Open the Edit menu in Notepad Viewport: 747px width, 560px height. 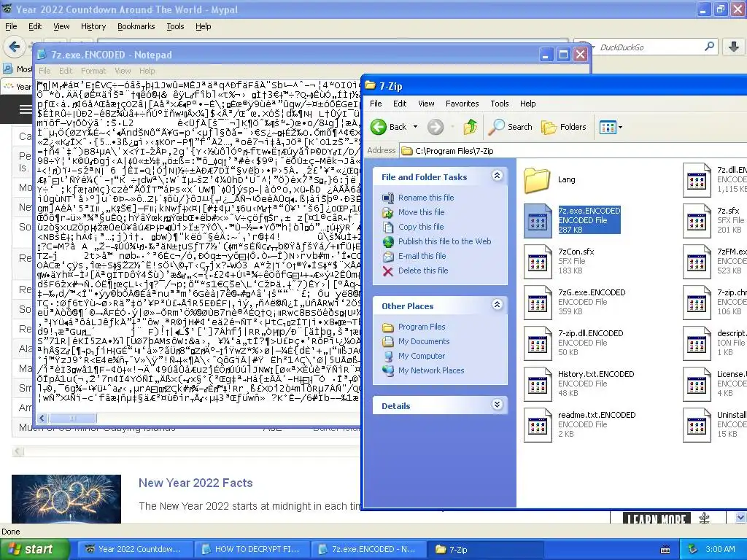click(x=66, y=71)
